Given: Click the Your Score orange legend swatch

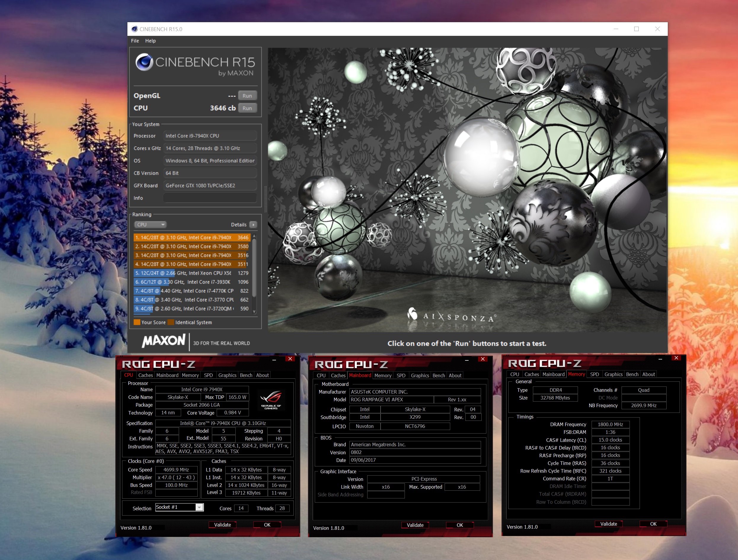Looking at the screenshot, I should (137, 322).
